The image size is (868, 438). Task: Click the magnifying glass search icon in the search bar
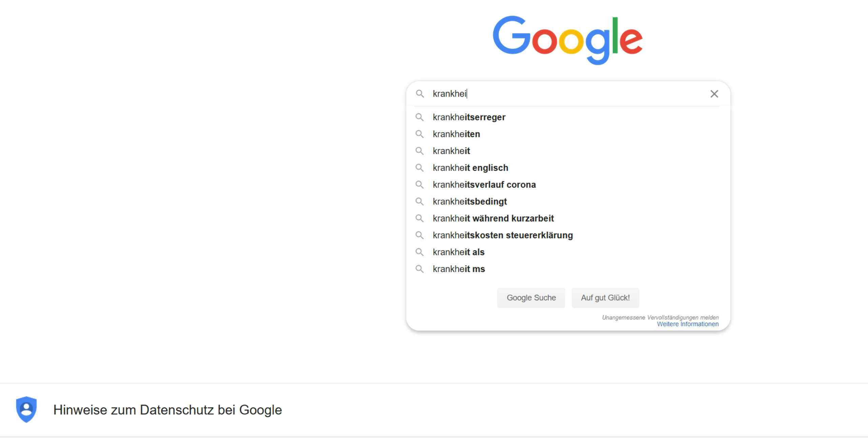click(x=420, y=94)
